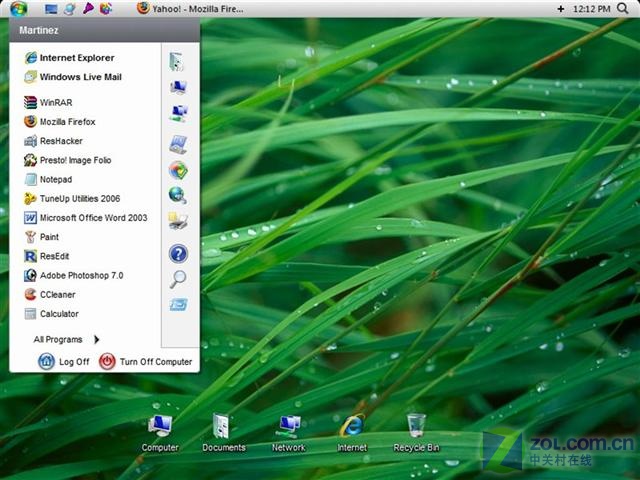640x480 pixels.
Task: Start Microsoft Office Word 2003
Action: [x=85, y=218]
